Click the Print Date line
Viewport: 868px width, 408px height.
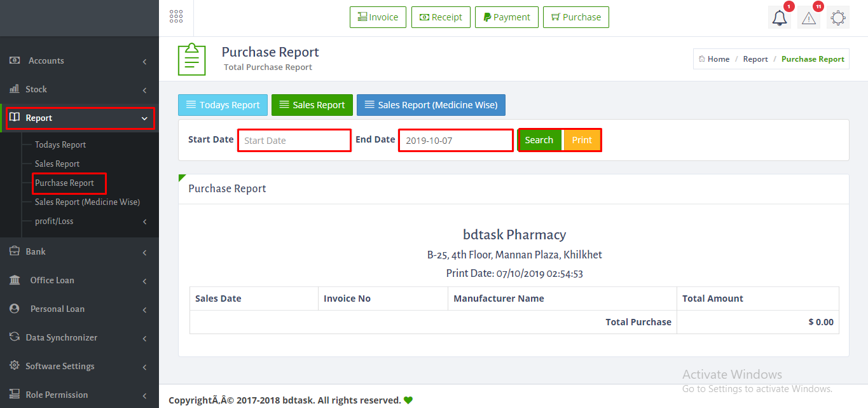coord(514,274)
